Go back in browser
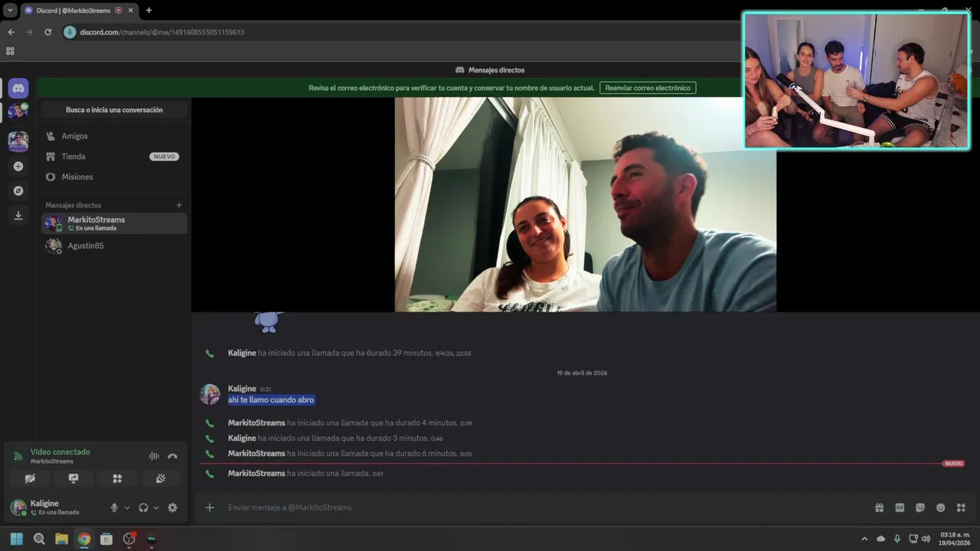 [x=11, y=32]
